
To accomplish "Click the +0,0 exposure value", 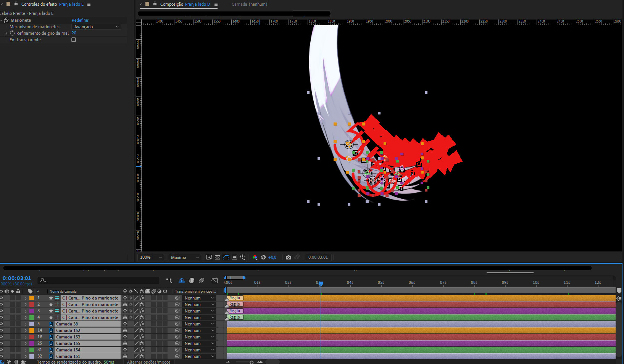I will click(x=272, y=258).
